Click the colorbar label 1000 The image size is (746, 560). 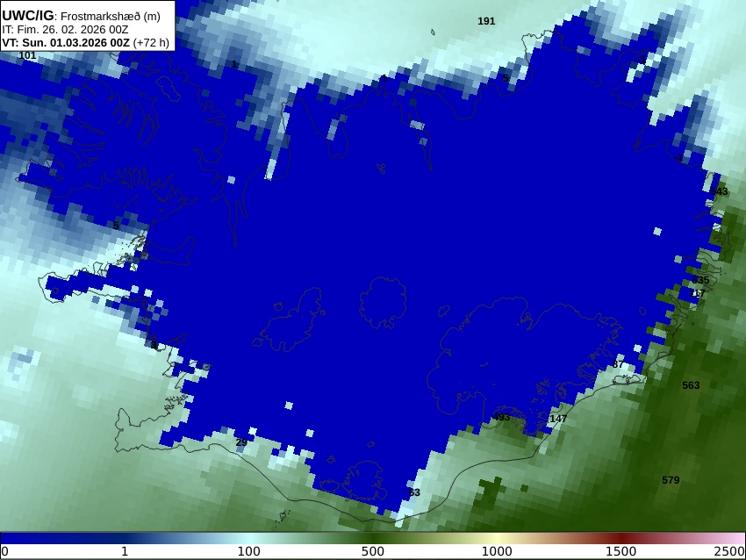[x=497, y=552]
